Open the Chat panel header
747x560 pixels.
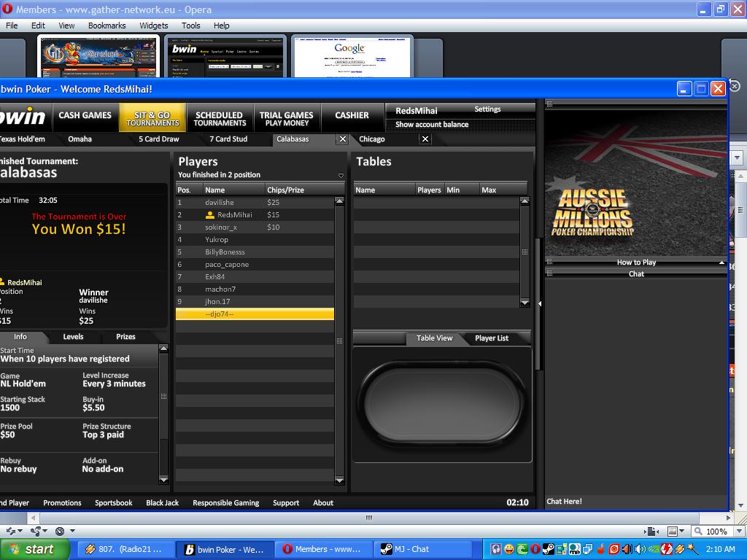click(x=636, y=274)
